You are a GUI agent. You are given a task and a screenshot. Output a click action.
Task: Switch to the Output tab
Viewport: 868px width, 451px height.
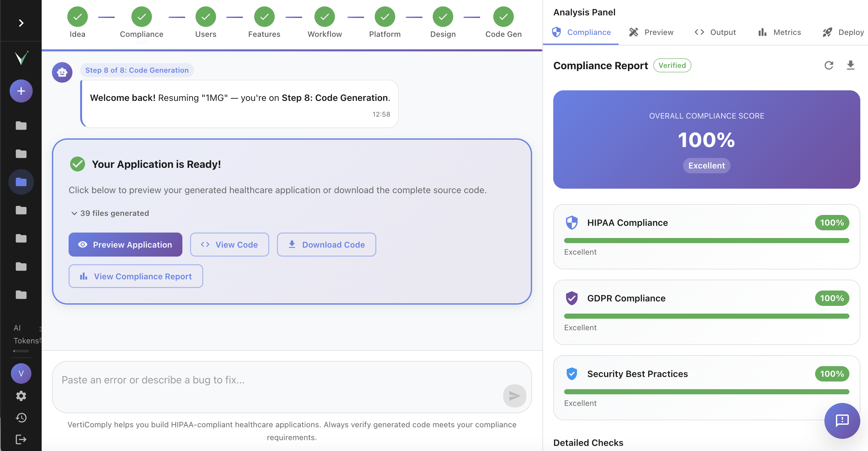coord(715,32)
